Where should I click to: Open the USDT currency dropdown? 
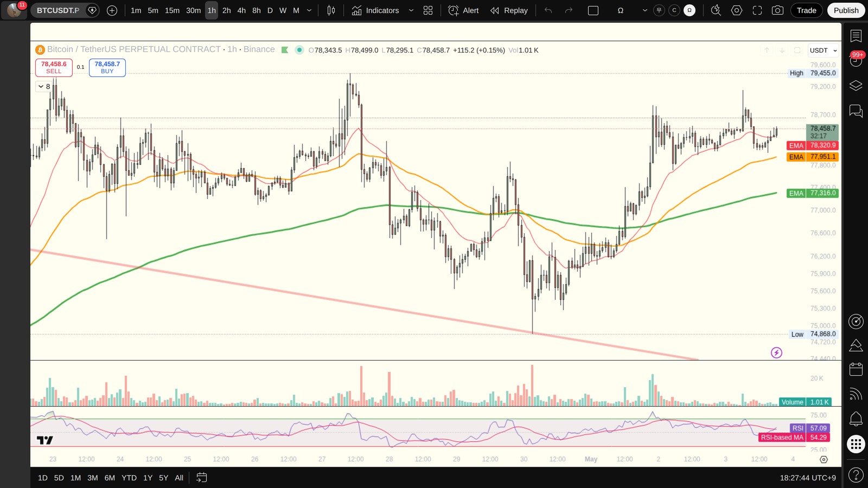tap(823, 50)
